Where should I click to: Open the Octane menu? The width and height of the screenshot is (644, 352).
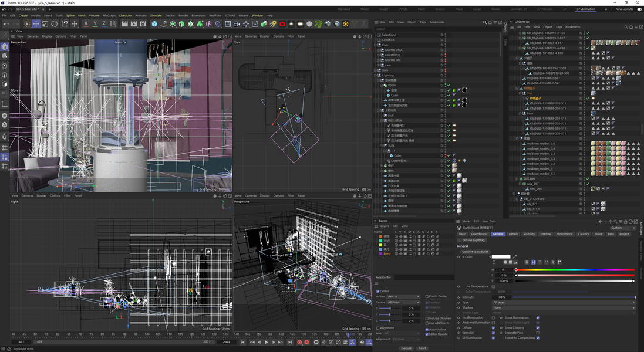[244, 16]
